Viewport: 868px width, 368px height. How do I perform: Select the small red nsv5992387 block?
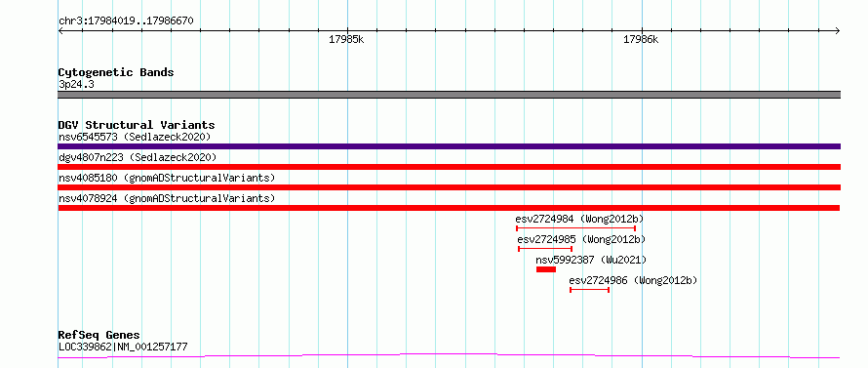point(546,269)
